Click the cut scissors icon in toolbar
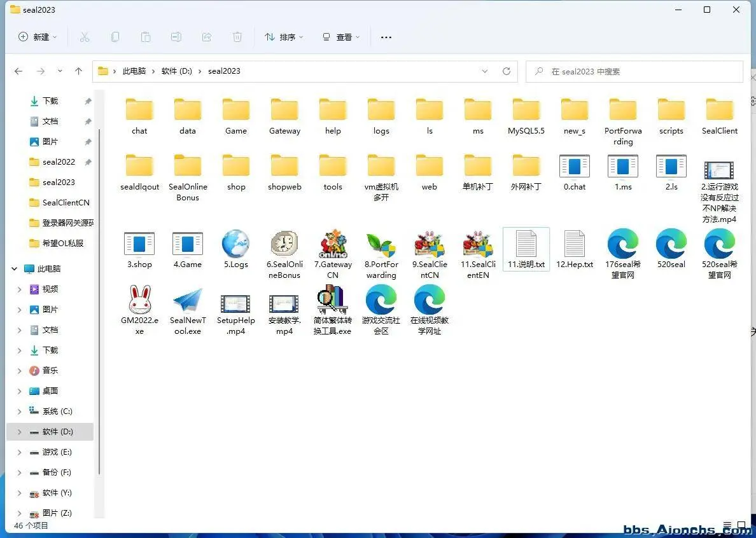Image resolution: width=756 pixels, height=538 pixels. (x=85, y=37)
